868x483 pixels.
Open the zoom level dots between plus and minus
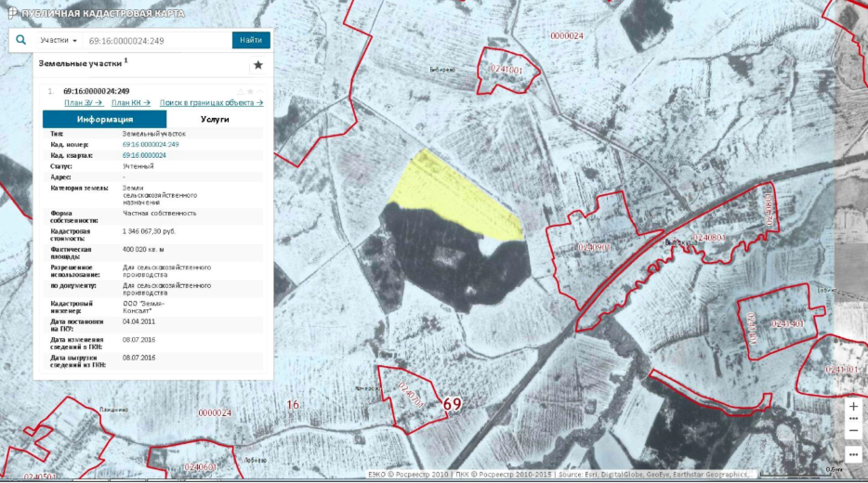(x=853, y=419)
